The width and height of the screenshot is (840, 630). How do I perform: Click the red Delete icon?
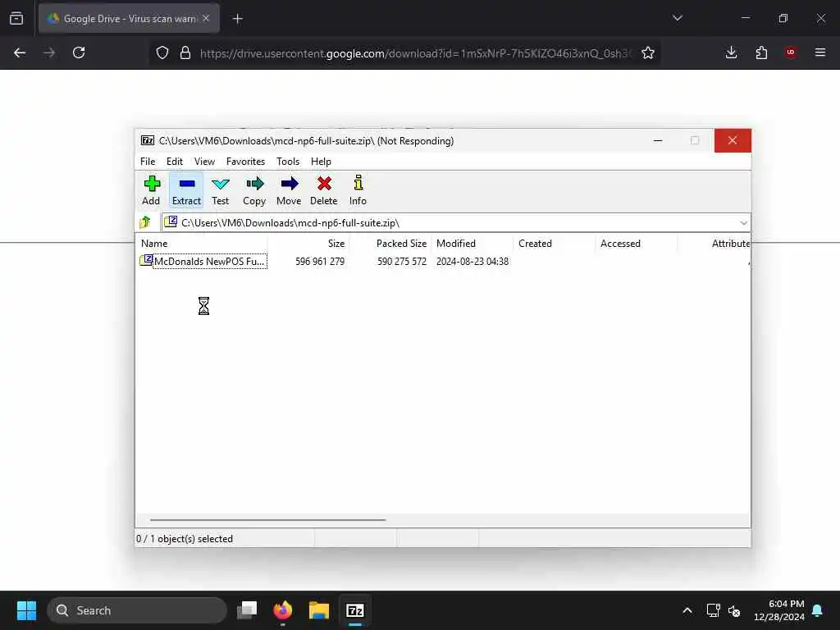[x=323, y=190]
